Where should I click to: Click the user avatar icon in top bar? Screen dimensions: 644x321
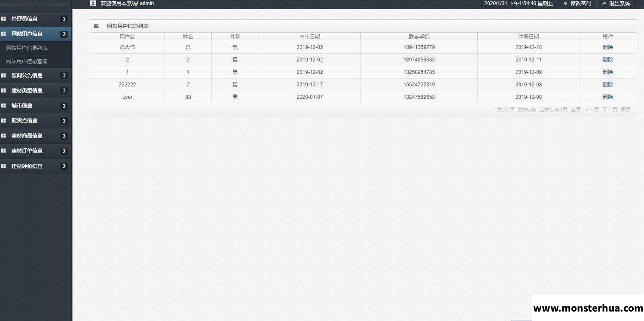[x=93, y=3]
